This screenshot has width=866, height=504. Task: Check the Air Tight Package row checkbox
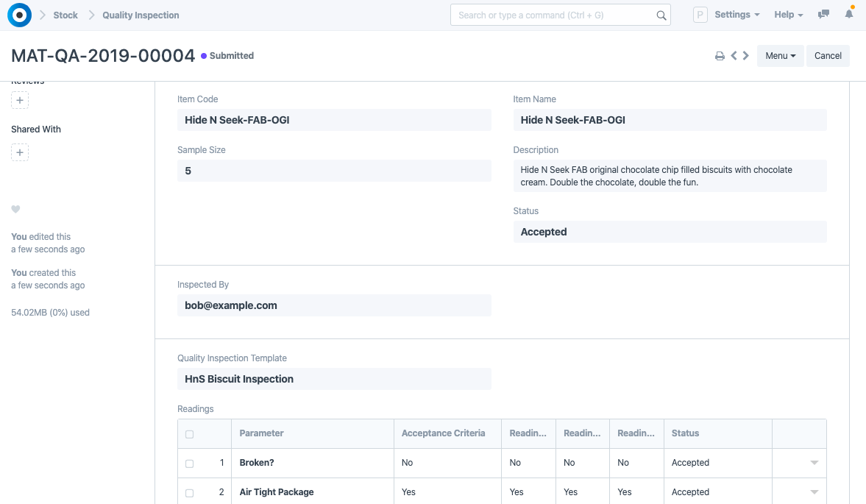[189, 493]
